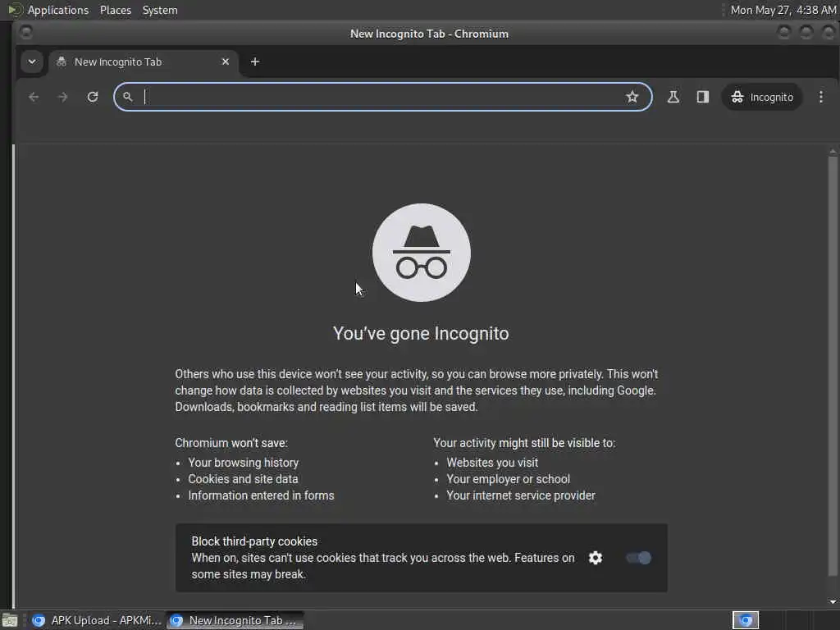Click 'Websites you visit' list item
The image size is (840, 630).
492,463
